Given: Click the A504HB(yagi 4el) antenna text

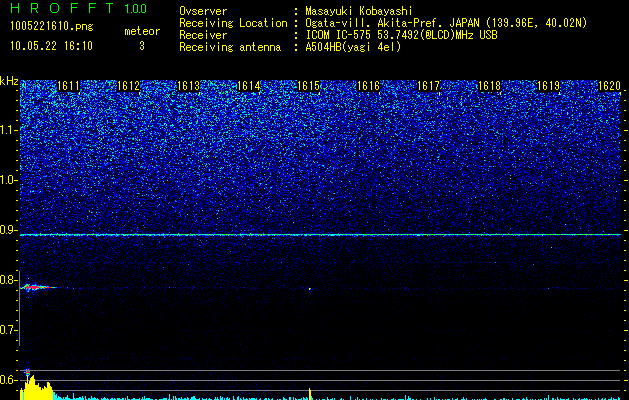Looking at the screenshot, I should (x=353, y=47).
